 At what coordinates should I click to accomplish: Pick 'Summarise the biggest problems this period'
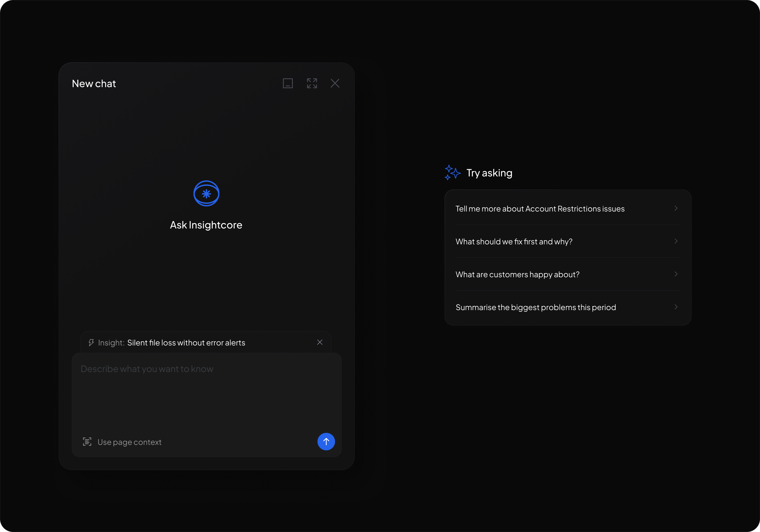point(568,307)
